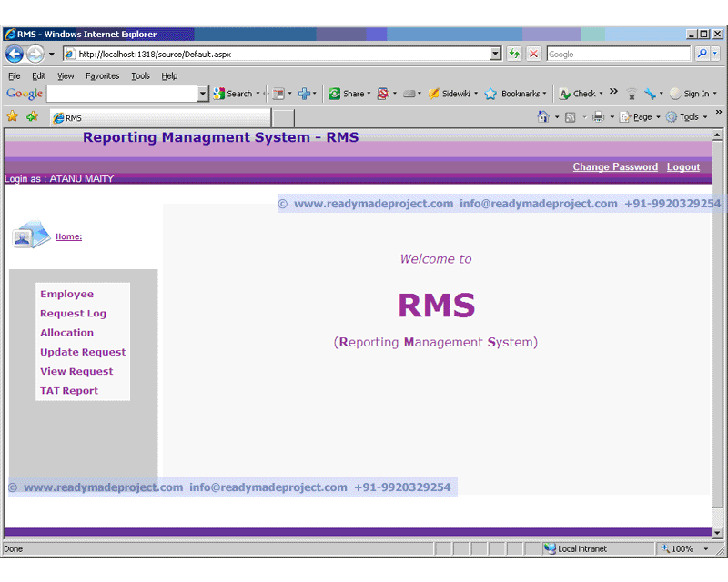The width and height of the screenshot is (728, 582).
Task: Click the Google toolbar wrench settings icon
Action: click(x=650, y=94)
